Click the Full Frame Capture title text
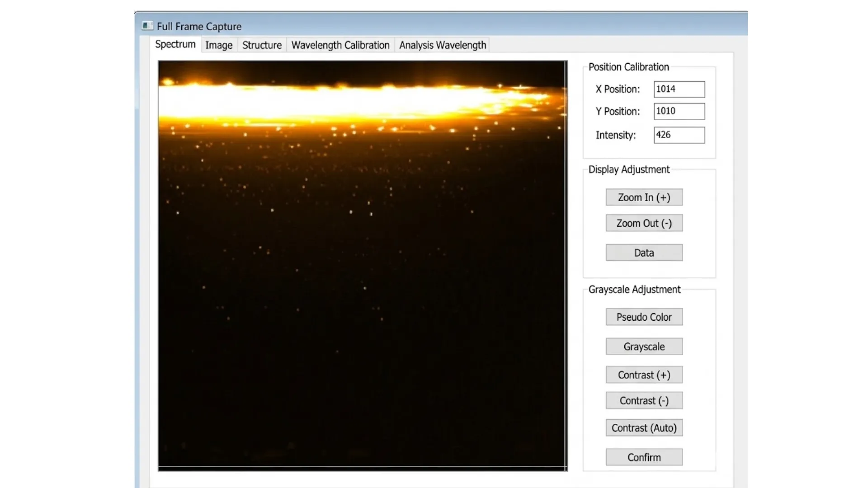The width and height of the screenshot is (868, 488). click(199, 27)
